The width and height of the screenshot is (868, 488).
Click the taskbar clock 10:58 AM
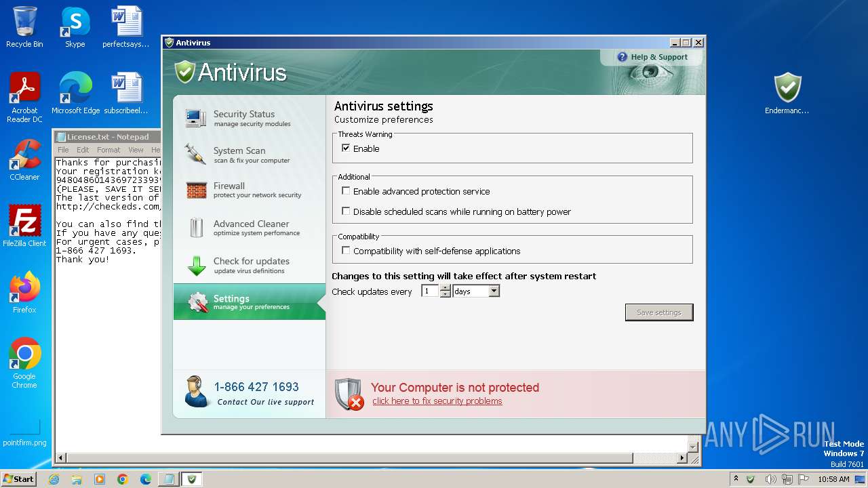pyautogui.click(x=833, y=479)
